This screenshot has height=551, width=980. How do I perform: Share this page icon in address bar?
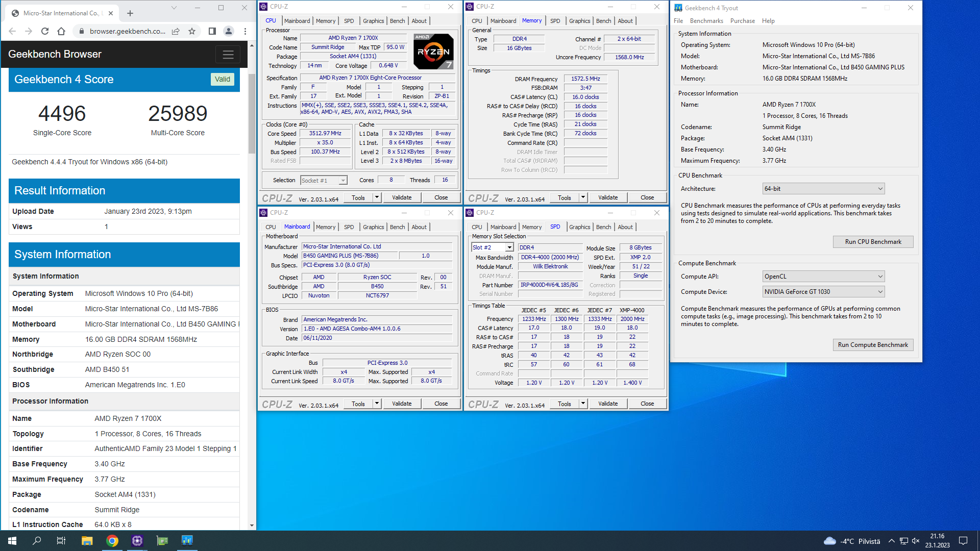(176, 31)
